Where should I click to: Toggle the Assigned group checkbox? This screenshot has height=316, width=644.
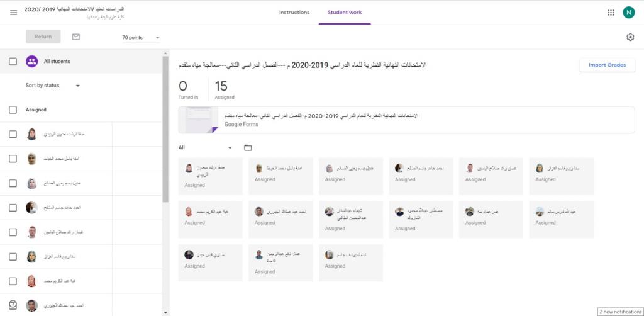[x=13, y=110]
